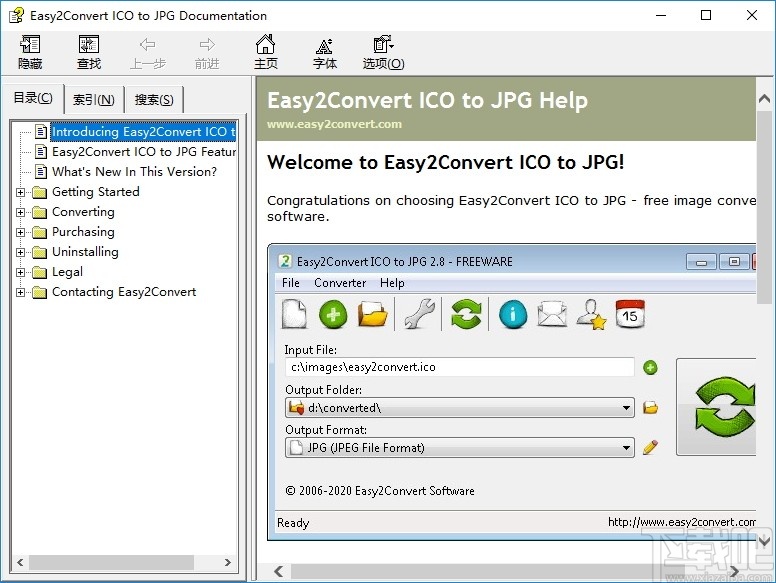Click the folder icon beside Output Folder
Screen dimensions: 776x583
coord(650,408)
